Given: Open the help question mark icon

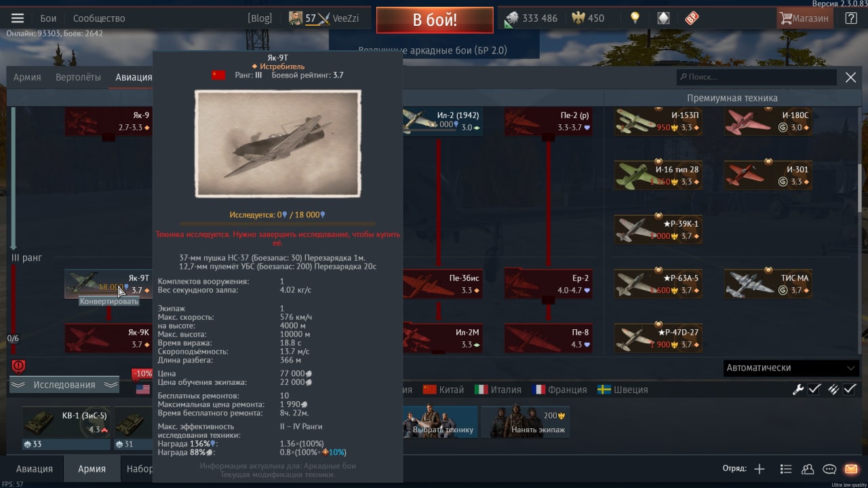Looking at the screenshot, I should click(x=851, y=18).
